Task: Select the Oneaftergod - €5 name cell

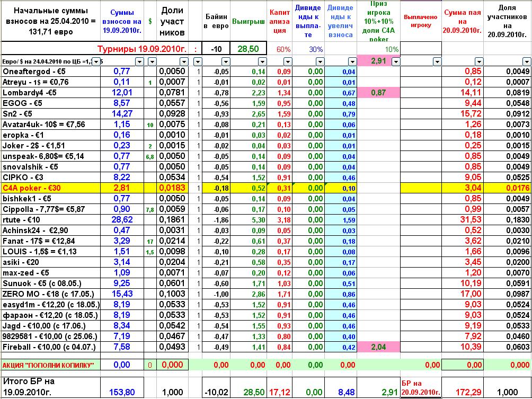Action: click(51, 71)
